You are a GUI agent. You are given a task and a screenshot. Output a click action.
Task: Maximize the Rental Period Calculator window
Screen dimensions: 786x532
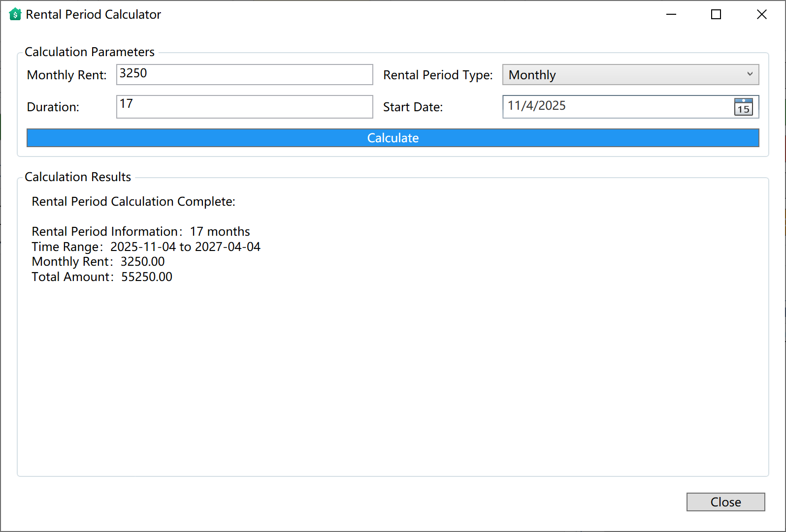(716, 14)
